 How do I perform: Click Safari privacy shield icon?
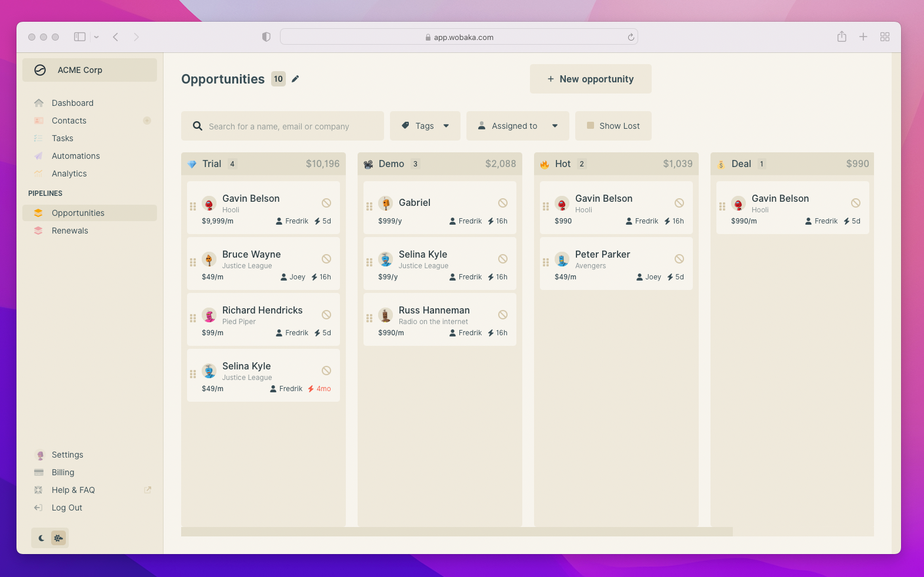click(266, 37)
